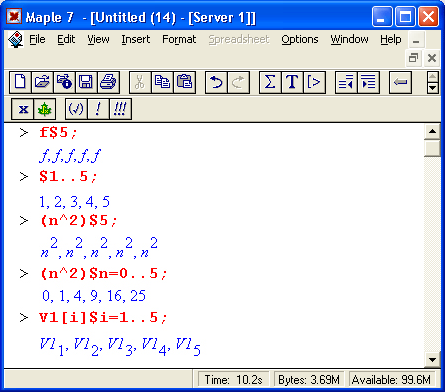Click the Maple application icon in title bar
This screenshot has height=392, width=445.
click(14, 16)
